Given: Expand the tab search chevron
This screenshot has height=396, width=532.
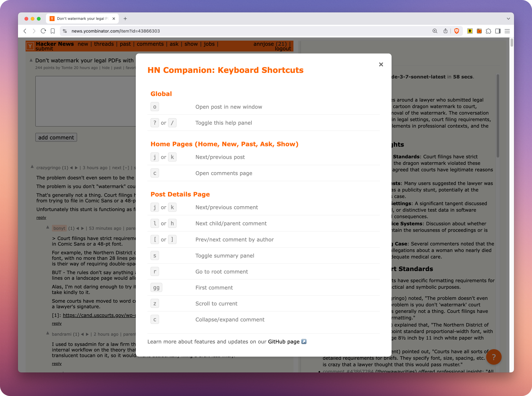Looking at the screenshot, I should click(508, 19).
